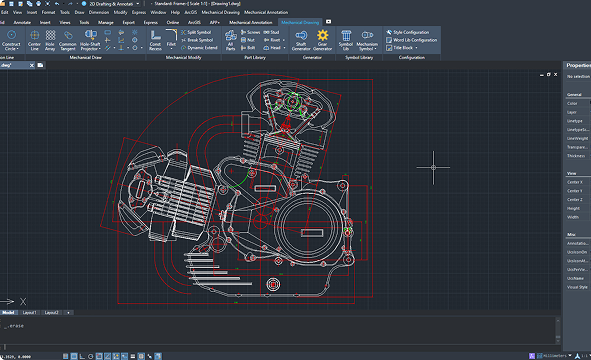Close the drawing file tab

[x=32, y=66]
